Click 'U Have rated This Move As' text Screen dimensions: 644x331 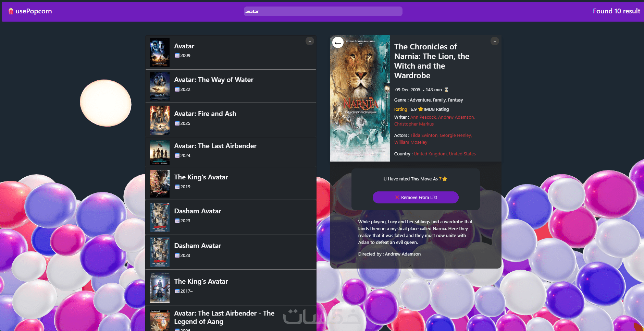pyautogui.click(x=410, y=179)
